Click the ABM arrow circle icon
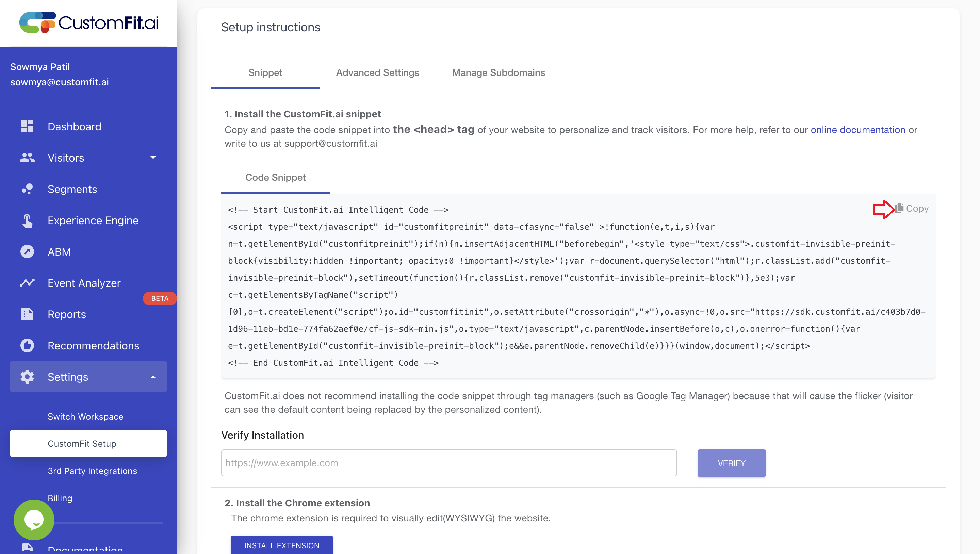 tap(27, 252)
